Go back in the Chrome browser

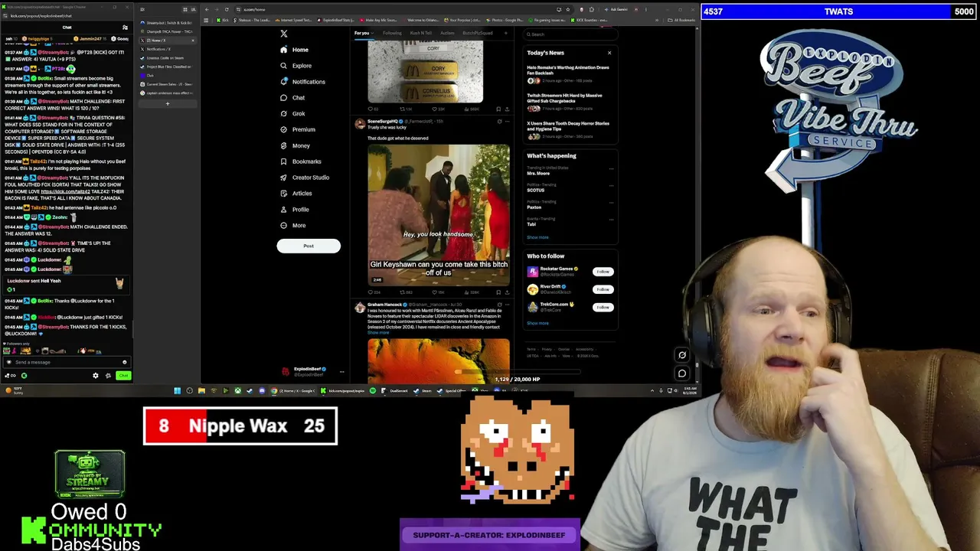point(206,10)
